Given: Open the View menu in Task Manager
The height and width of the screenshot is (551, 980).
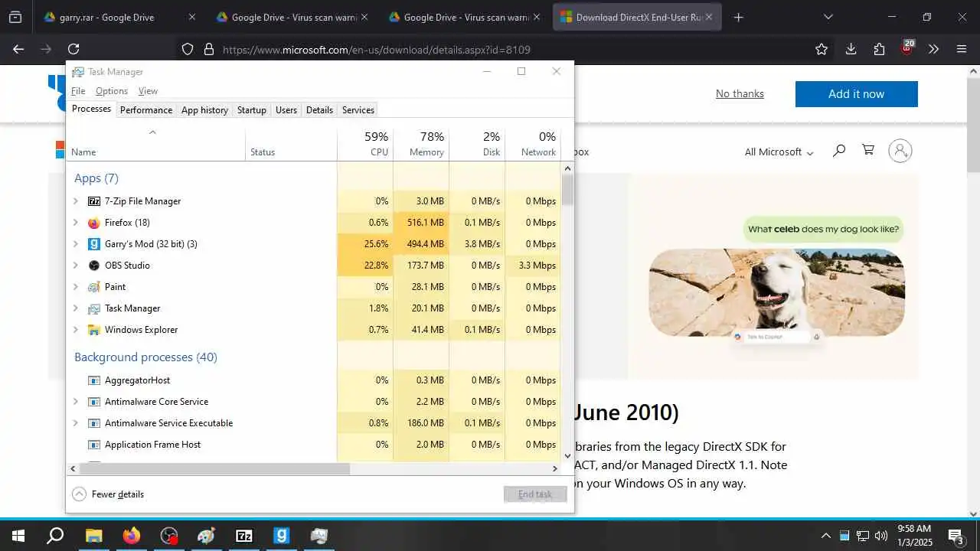Looking at the screenshot, I should pos(148,91).
